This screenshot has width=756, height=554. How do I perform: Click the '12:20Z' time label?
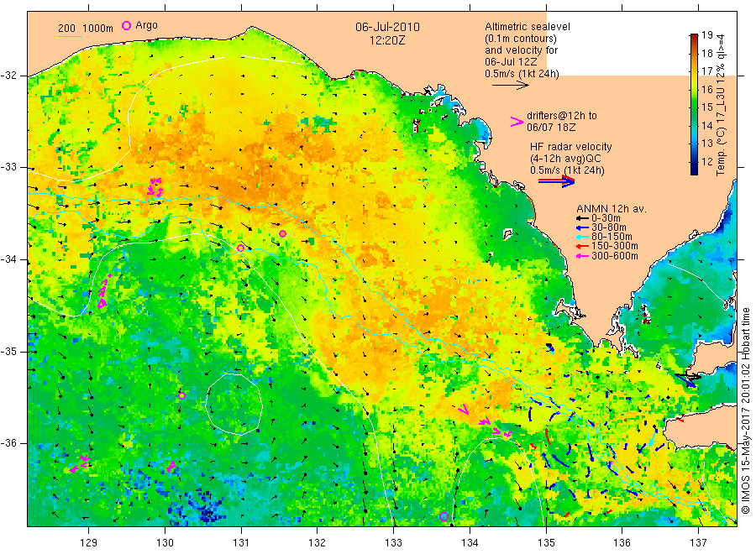click(387, 40)
